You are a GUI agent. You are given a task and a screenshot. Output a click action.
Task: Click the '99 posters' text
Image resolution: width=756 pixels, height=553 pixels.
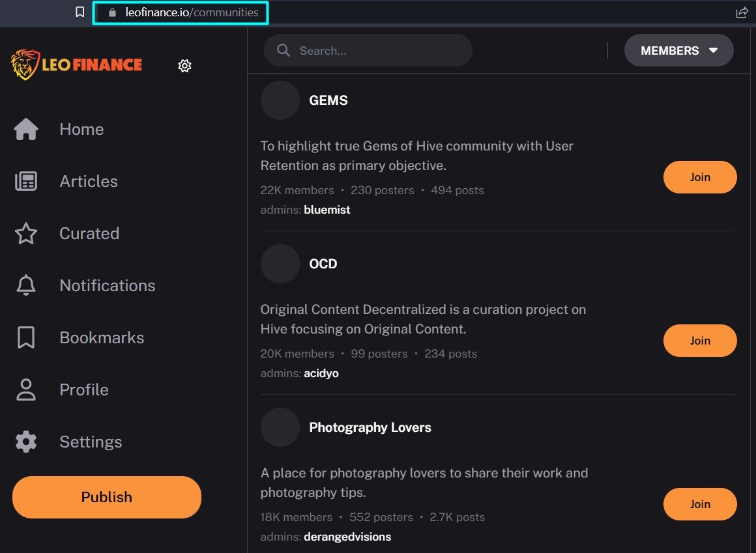379,354
